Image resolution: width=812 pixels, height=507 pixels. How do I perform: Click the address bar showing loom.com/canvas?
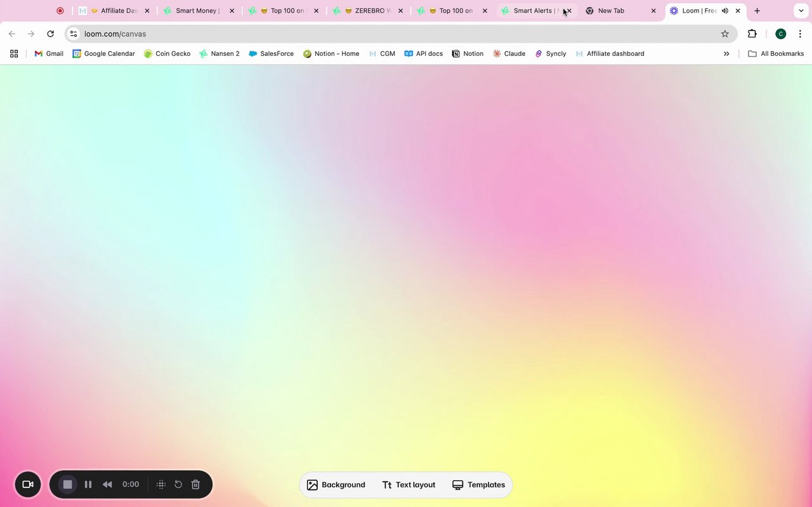point(400,34)
